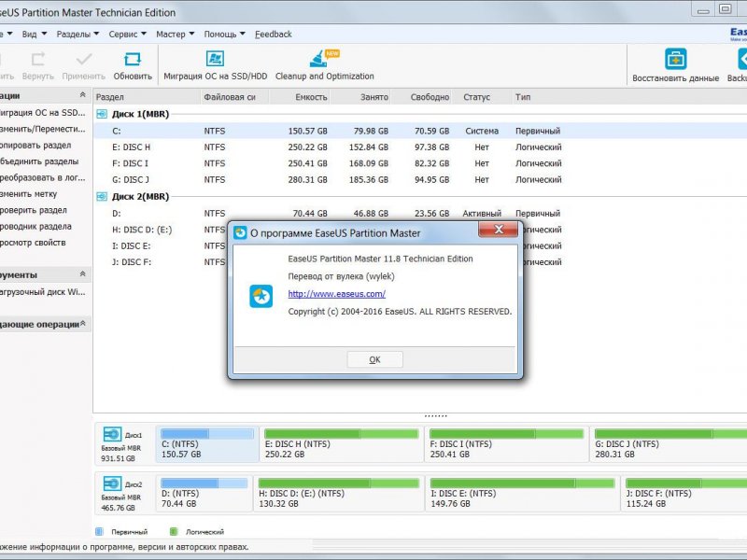This screenshot has width=747, height=560.
Task: Click the I: DISC E: (NTFS) disk map block
Action: 523,494
